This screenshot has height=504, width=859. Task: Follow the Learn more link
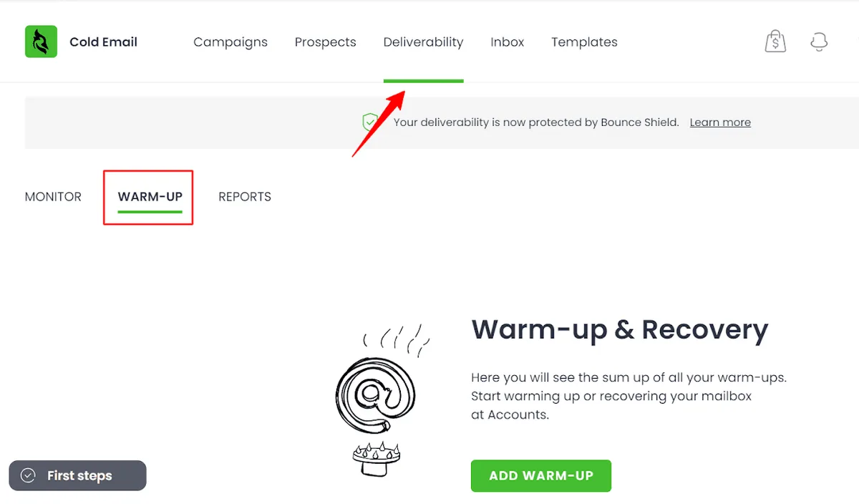click(720, 122)
